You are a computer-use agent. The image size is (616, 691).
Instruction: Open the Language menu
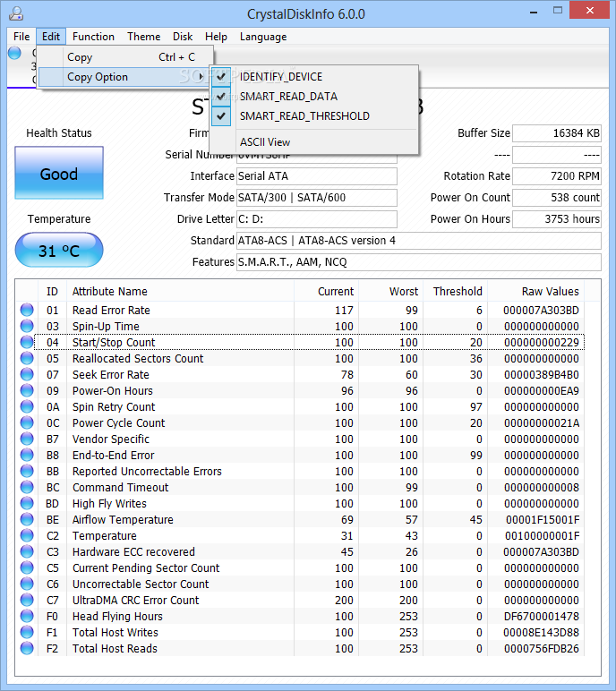pyautogui.click(x=263, y=37)
